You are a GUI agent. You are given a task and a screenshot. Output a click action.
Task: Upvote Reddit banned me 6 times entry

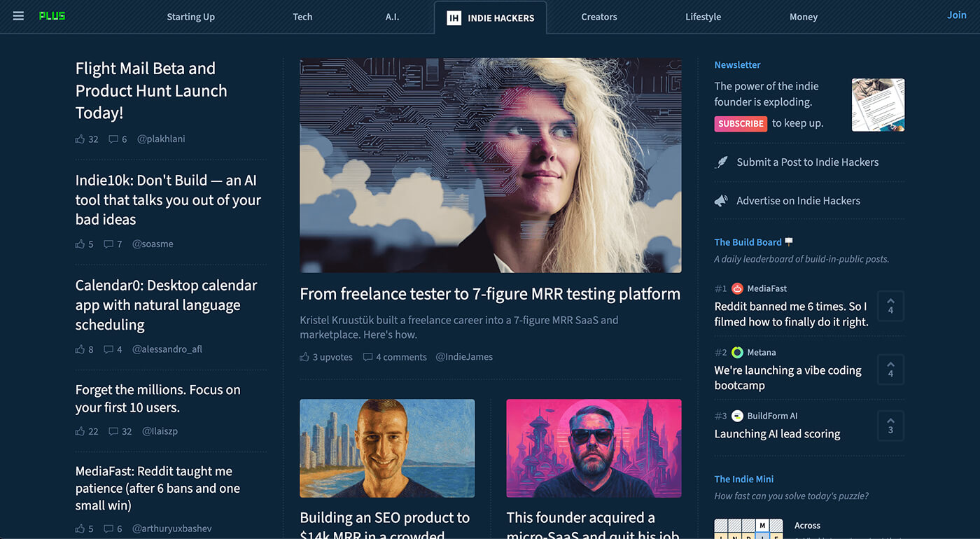click(x=890, y=306)
